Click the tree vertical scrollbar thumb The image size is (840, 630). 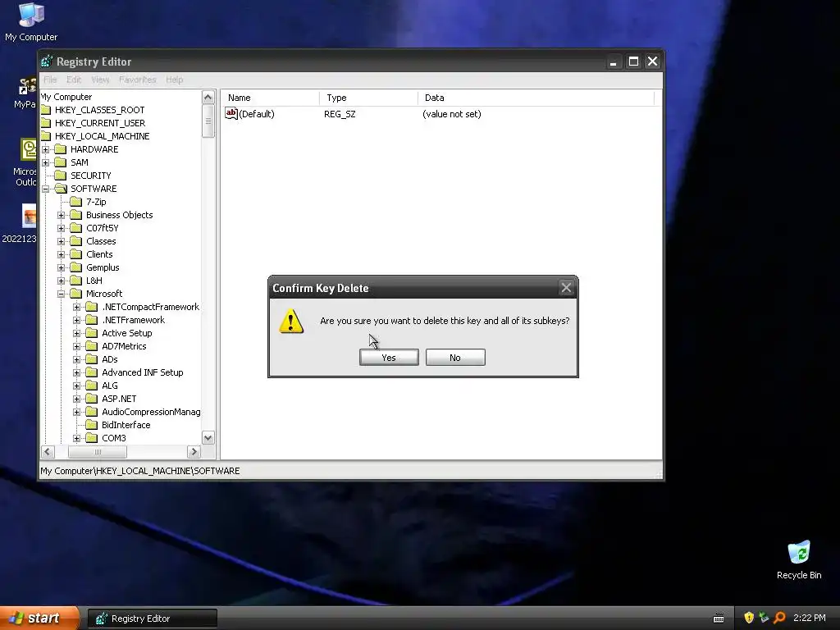(208, 121)
